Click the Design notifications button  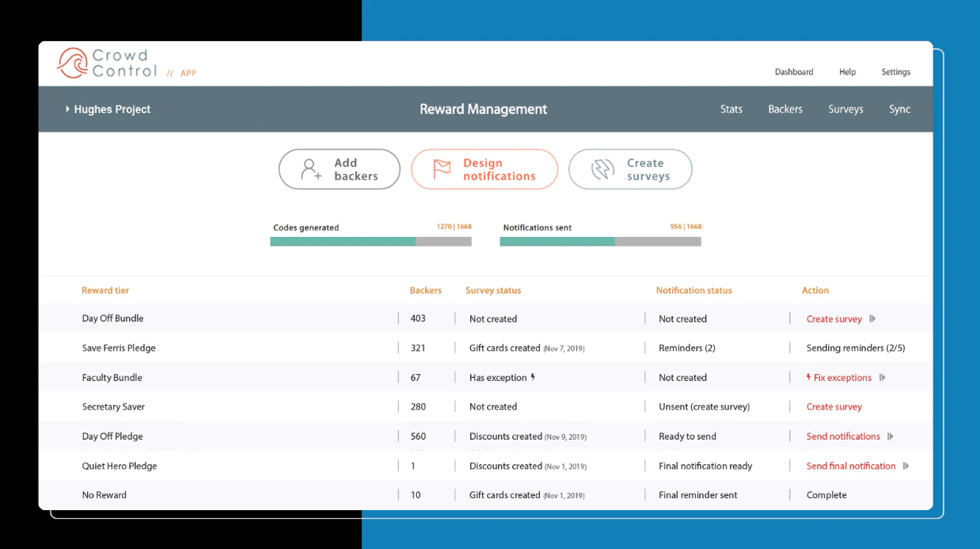tap(484, 170)
